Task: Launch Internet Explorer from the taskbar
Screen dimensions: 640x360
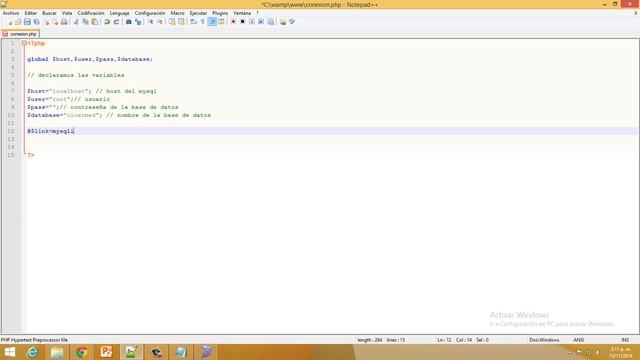Action: click(33, 352)
